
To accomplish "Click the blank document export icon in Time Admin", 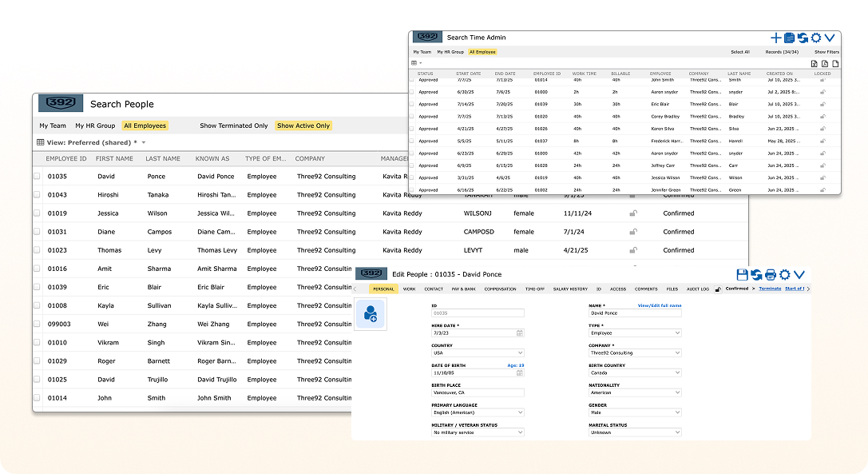I will pyautogui.click(x=835, y=64).
